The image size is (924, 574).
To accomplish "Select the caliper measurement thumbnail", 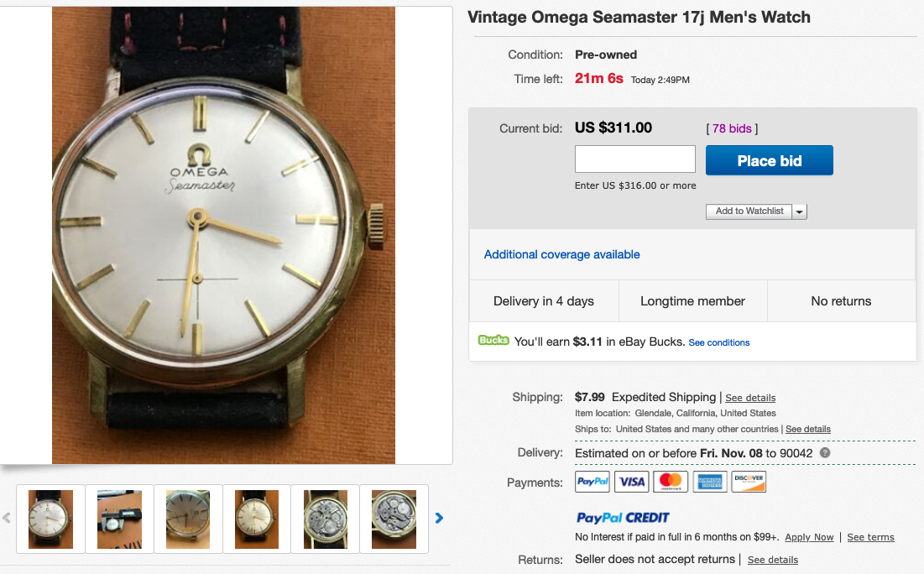I will point(119,519).
